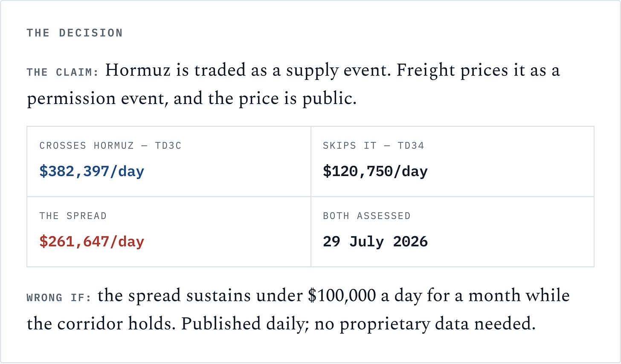Viewport: 621px width, 364px height.
Task: Click "Published daily; no proprietary data needed" text
Action: point(358,324)
